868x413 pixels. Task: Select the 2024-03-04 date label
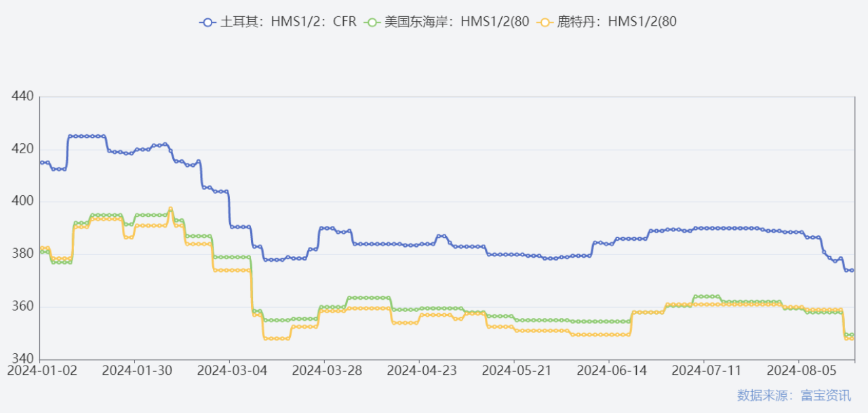point(232,371)
